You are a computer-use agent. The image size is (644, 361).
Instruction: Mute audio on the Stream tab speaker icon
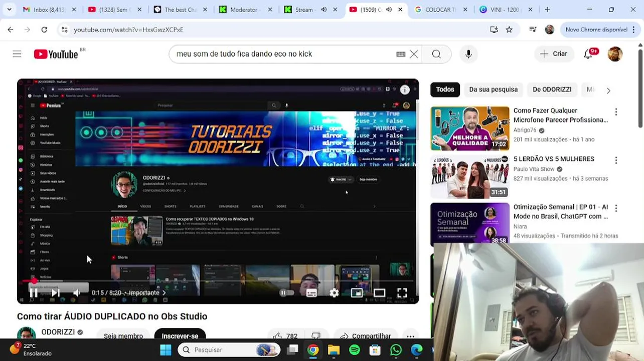[324, 10]
